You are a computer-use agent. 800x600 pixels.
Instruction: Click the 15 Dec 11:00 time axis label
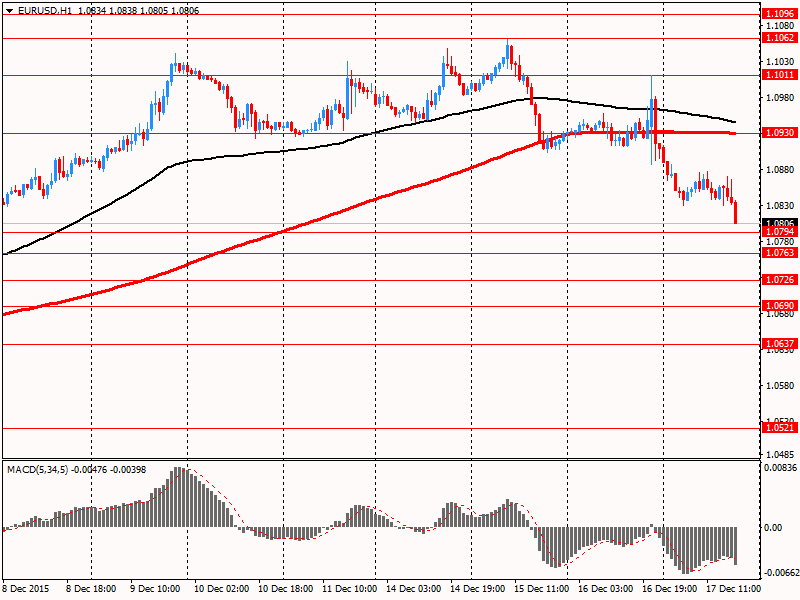point(541,589)
